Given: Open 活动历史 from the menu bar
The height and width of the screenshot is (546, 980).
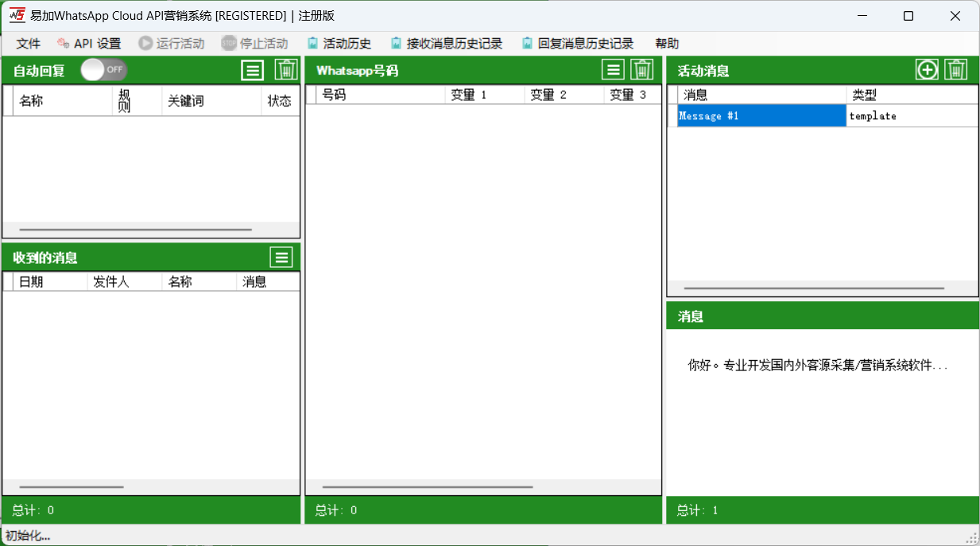Looking at the screenshot, I should [x=339, y=44].
